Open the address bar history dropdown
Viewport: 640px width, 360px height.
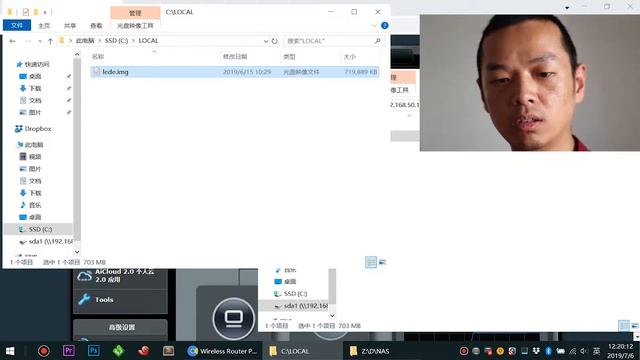266,41
